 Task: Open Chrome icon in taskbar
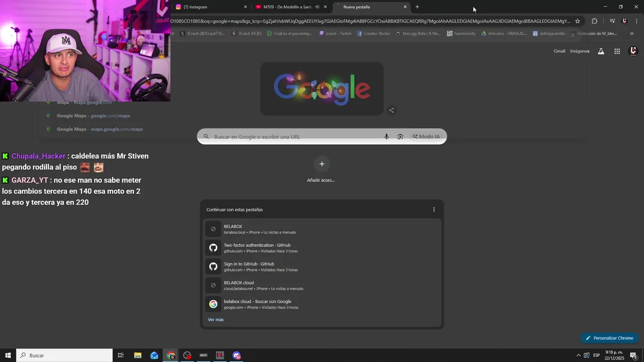171,355
